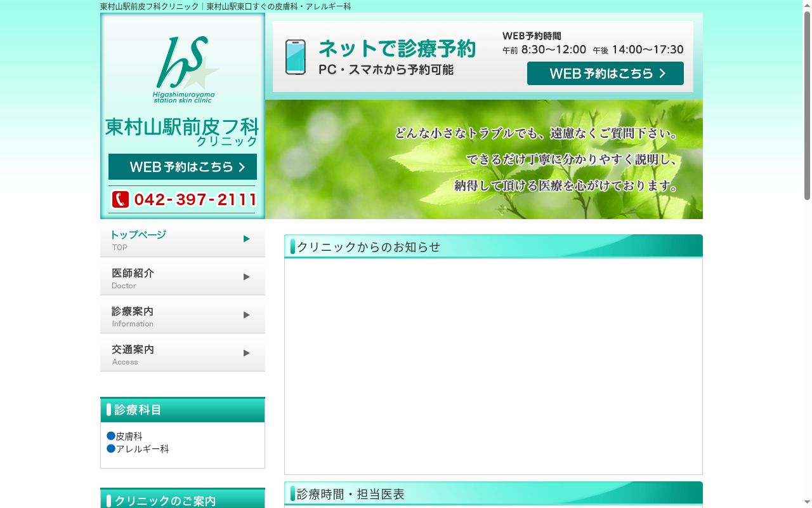Open the 医師紹介 Doctor menu item
The image size is (812, 508).
[183, 277]
